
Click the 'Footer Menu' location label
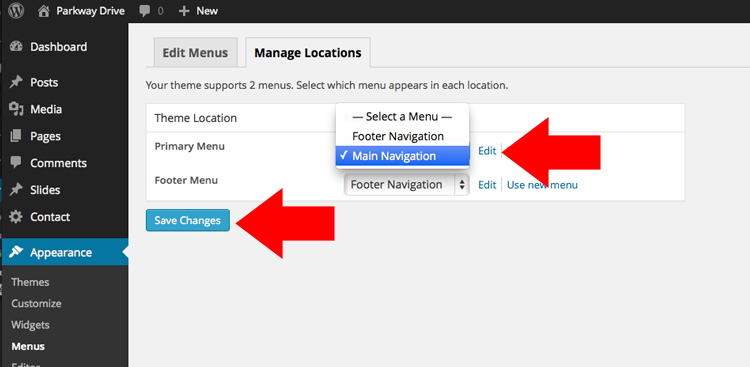186,180
